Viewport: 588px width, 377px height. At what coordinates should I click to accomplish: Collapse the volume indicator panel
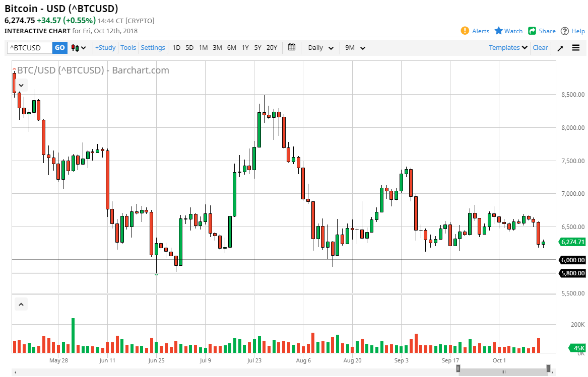coord(21,304)
